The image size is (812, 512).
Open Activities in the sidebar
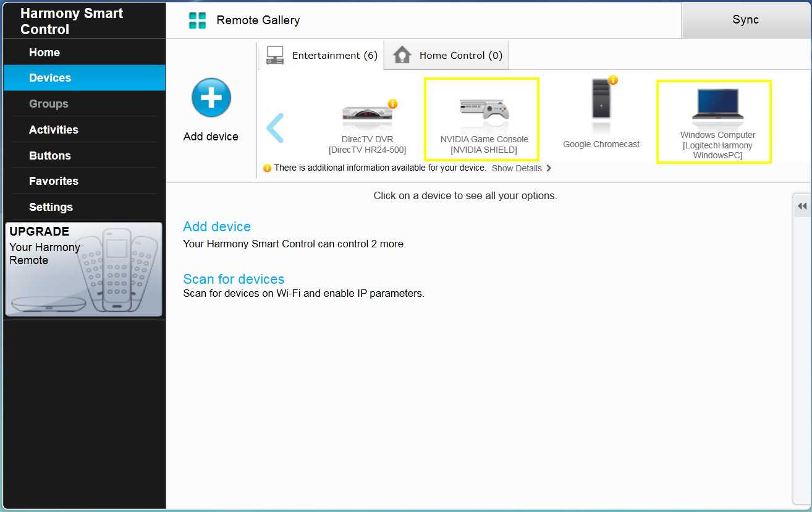pos(85,129)
